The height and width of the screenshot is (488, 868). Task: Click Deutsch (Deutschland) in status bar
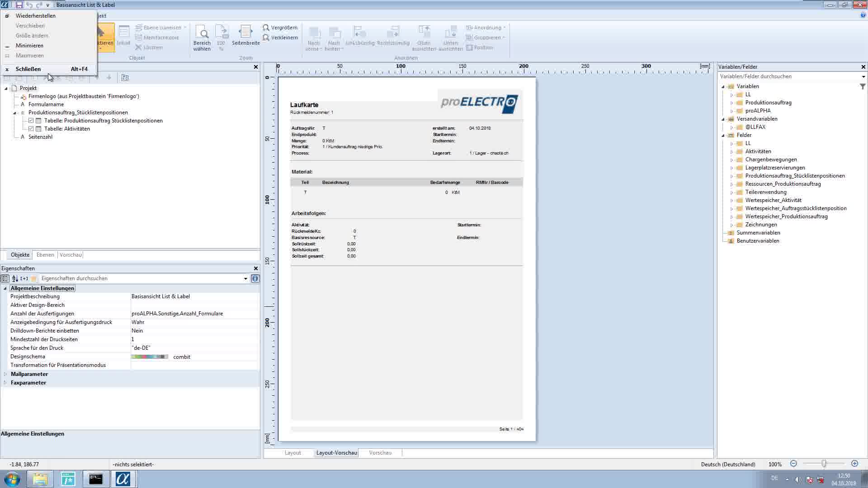click(x=728, y=465)
